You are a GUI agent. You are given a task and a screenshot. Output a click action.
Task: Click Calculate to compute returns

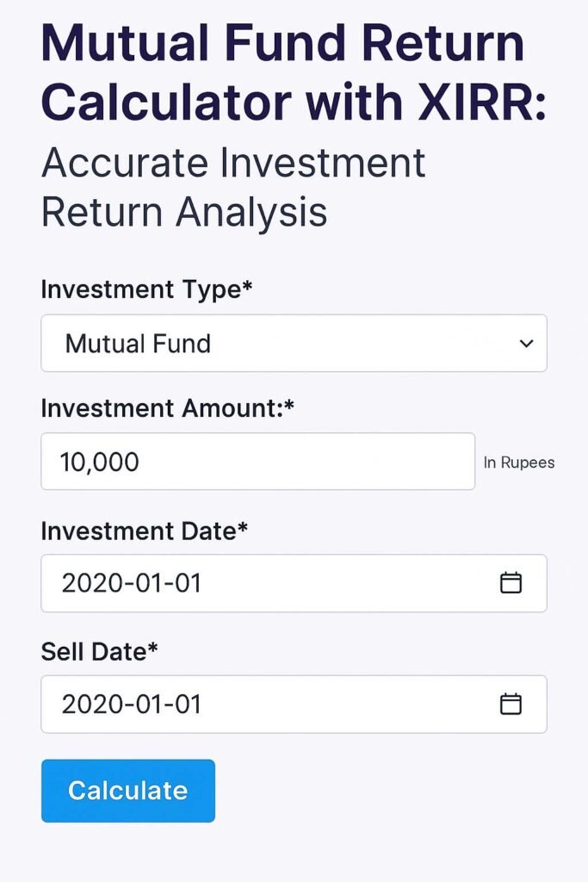[x=127, y=790]
